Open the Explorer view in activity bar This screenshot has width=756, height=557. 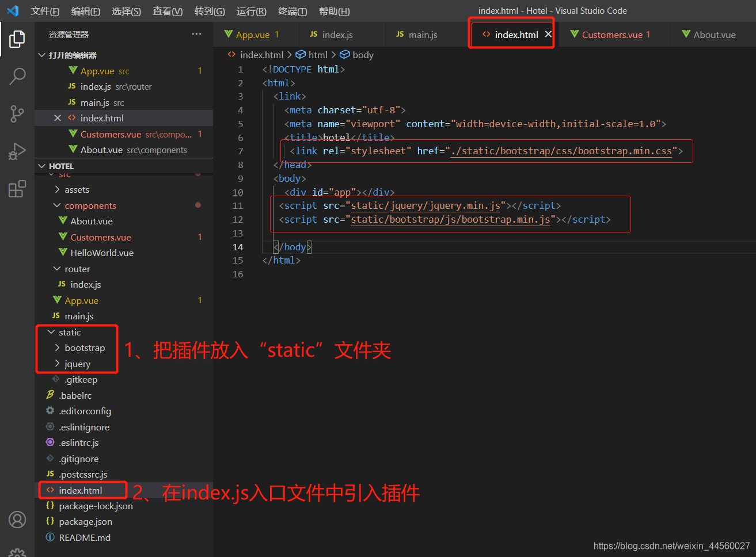coord(17,39)
